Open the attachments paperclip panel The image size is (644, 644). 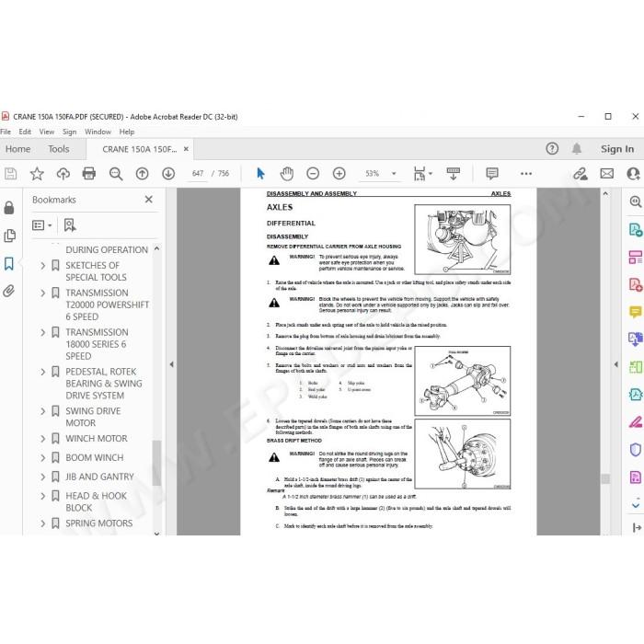(x=8, y=292)
